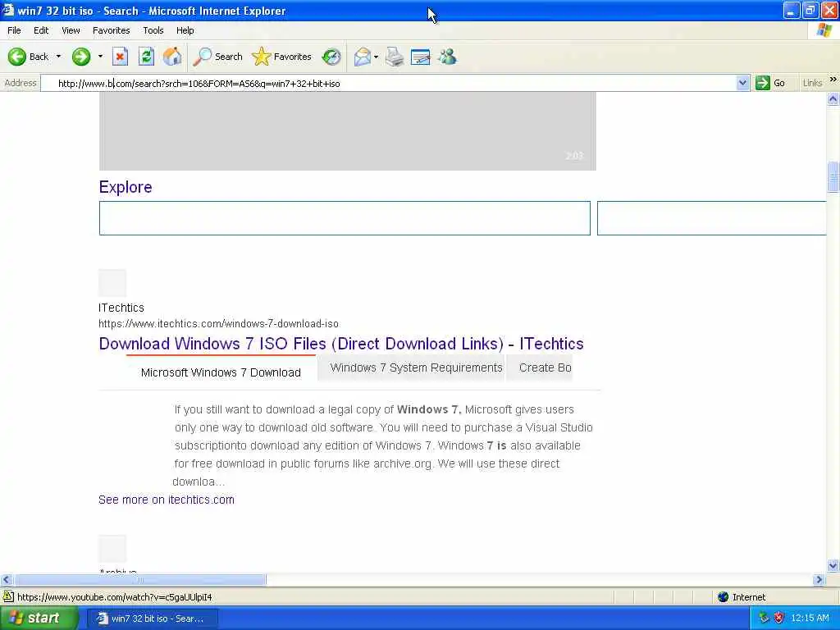Screen dimensions: 840x630
Task: Expand the Mail button dropdown arrow
Action: (376, 57)
